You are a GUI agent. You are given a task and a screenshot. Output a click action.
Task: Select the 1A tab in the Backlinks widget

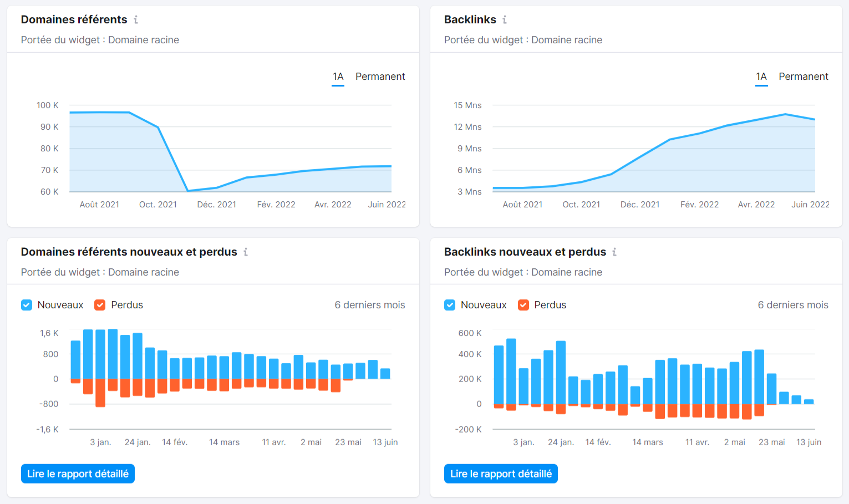[761, 76]
